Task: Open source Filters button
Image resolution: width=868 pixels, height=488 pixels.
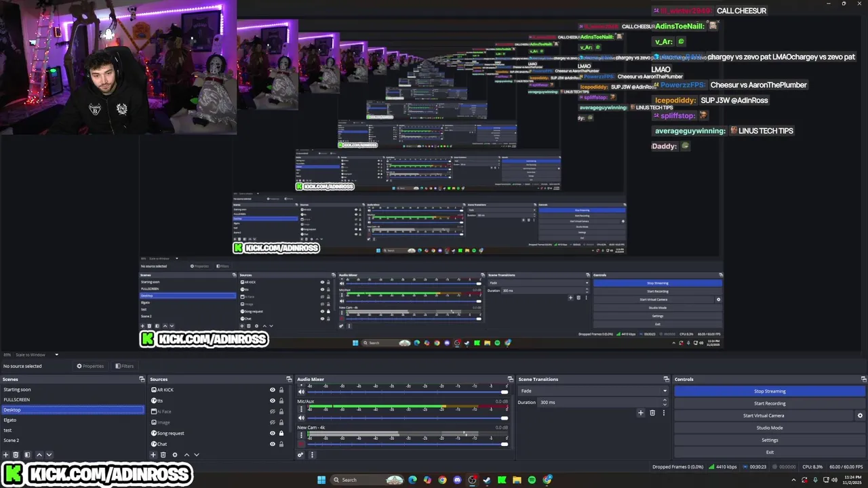Action: point(125,366)
